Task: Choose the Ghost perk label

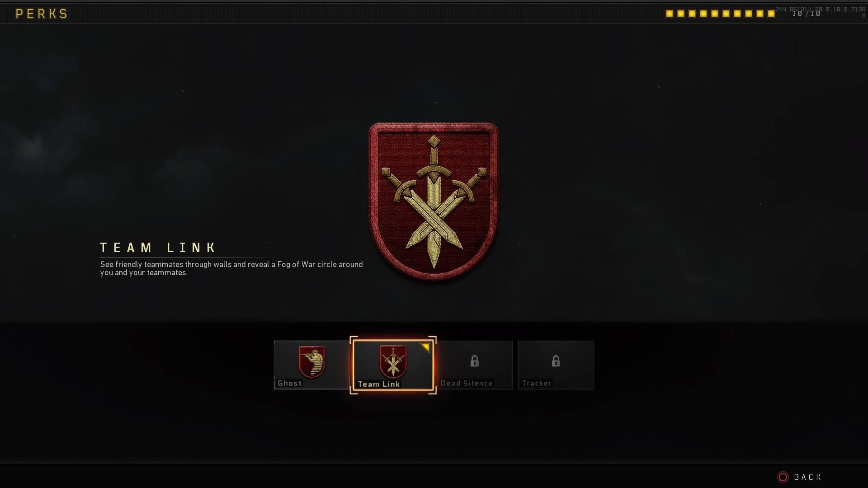Action: (290, 383)
